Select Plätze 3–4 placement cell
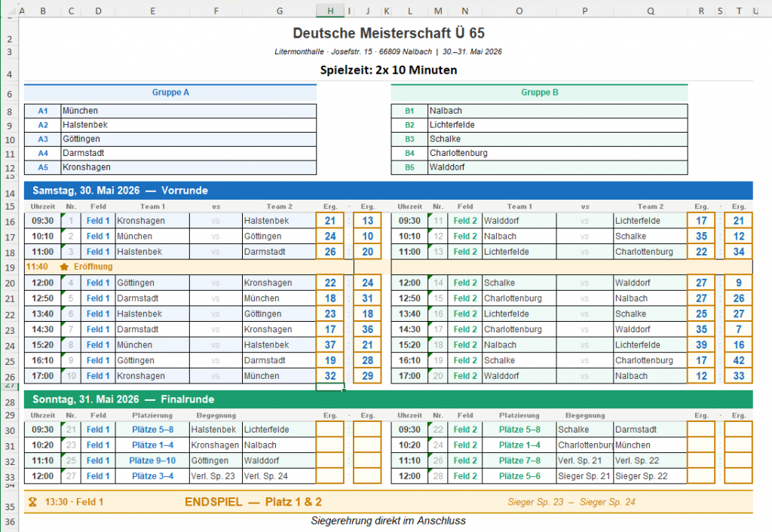 point(152,476)
